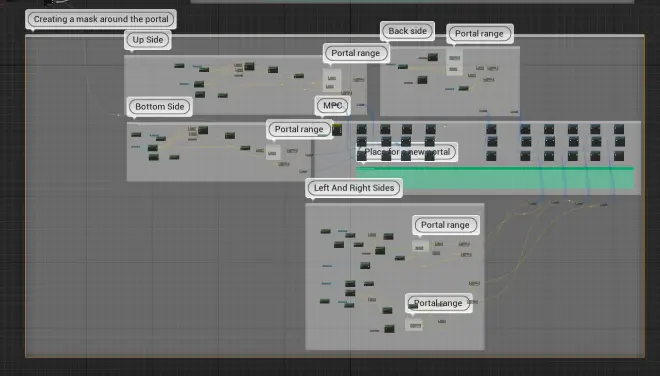
Task: Click the green comment block below the node grid
Action: coord(495,178)
